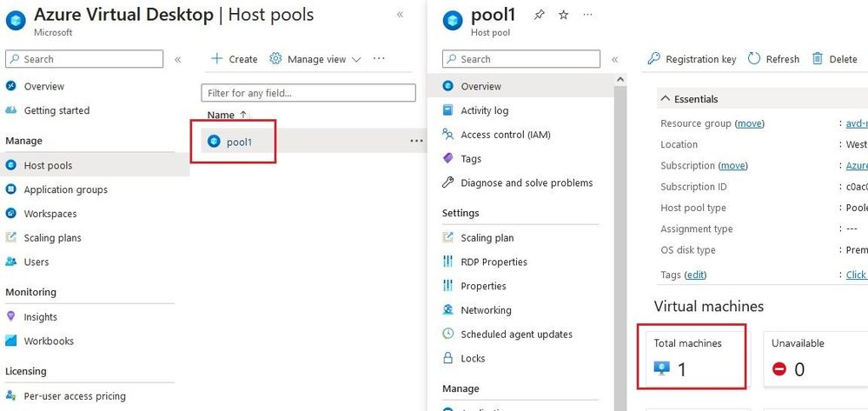Viewport: 868px width, 411px height.
Task: Click the Access control (IAM) icon
Action: pos(447,134)
